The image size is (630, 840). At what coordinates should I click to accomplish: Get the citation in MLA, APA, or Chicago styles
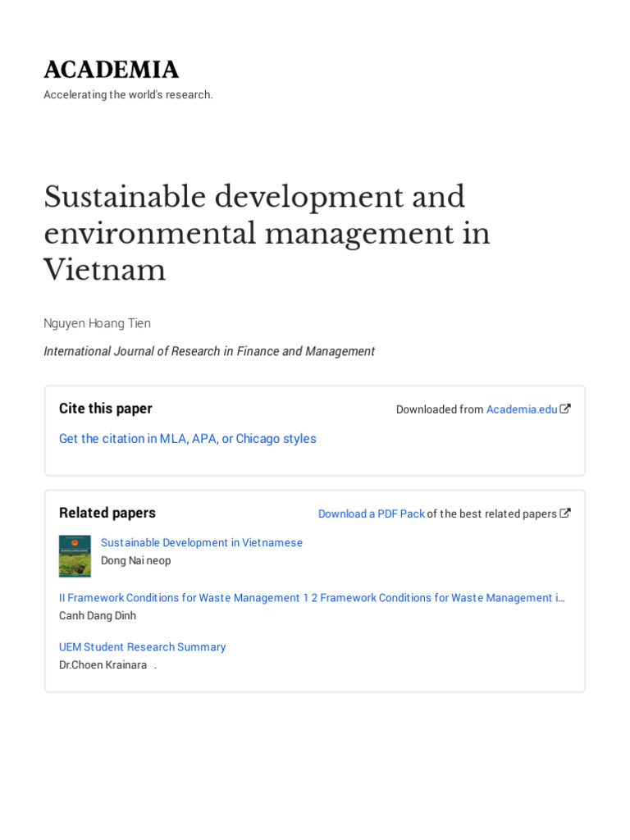[188, 439]
